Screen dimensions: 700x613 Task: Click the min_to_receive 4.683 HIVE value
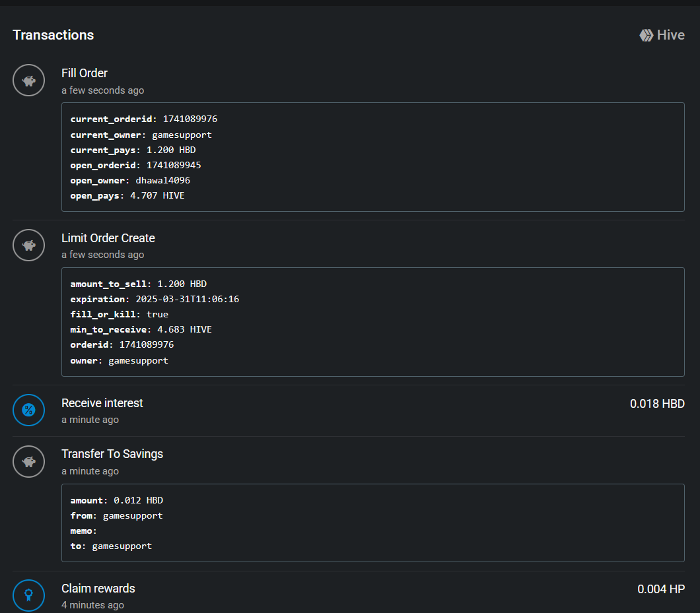tap(184, 330)
